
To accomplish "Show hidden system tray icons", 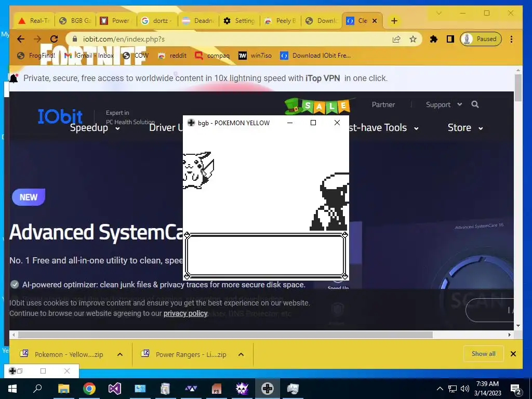I will [440, 389].
